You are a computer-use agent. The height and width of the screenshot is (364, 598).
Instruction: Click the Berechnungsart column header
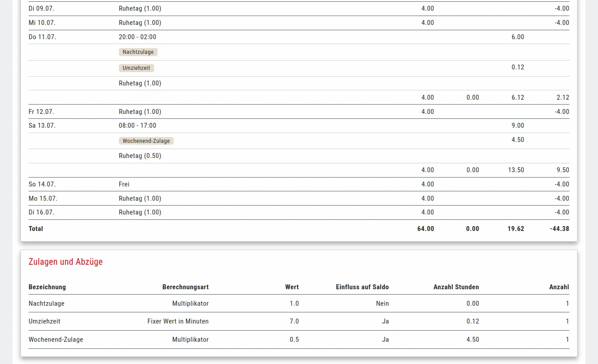click(185, 287)
